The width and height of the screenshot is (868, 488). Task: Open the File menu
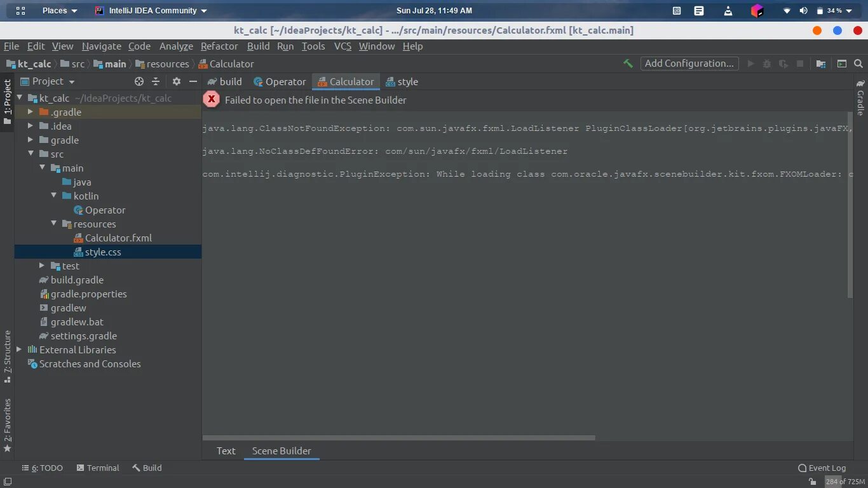coord(11,46)
